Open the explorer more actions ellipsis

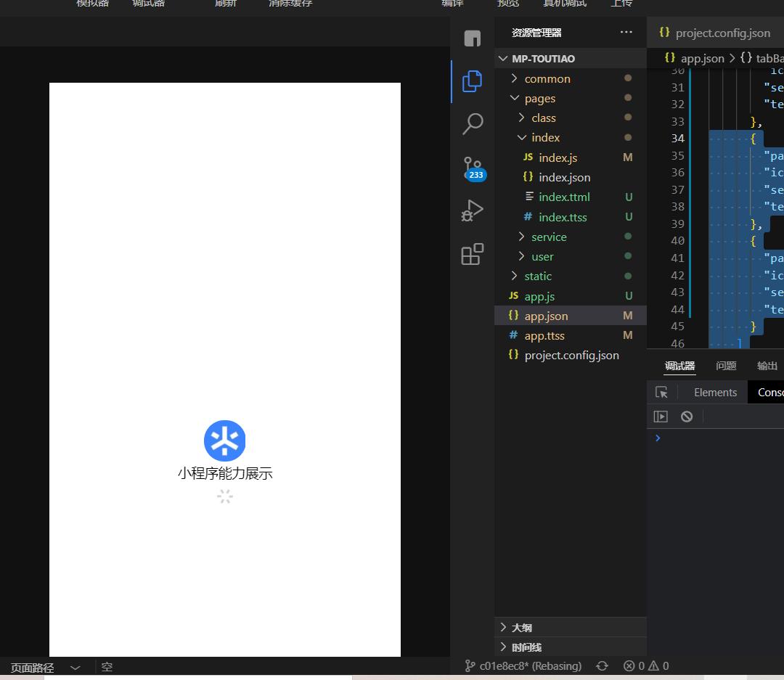[626, 33]
